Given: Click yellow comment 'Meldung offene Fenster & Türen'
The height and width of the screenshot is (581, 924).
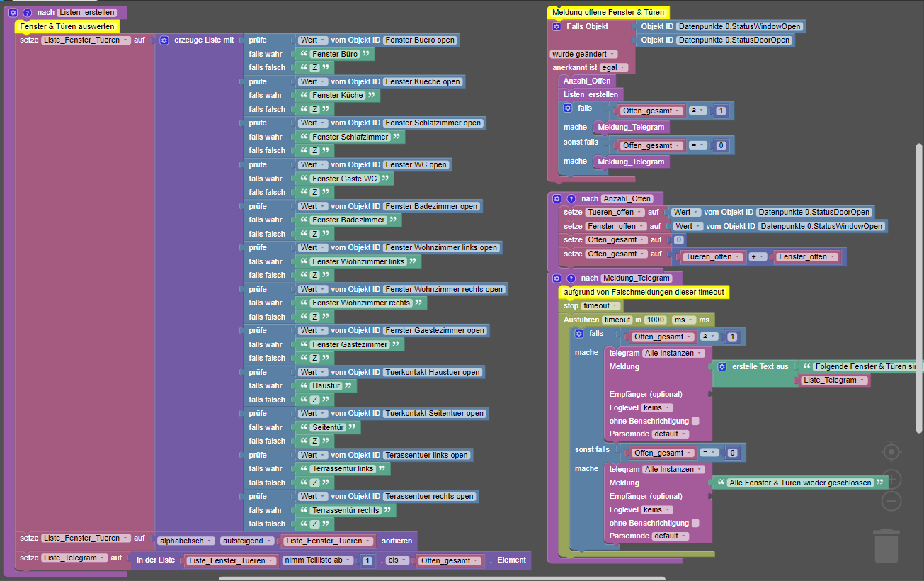Looking at the screenshot, I should tap(608, 12).
